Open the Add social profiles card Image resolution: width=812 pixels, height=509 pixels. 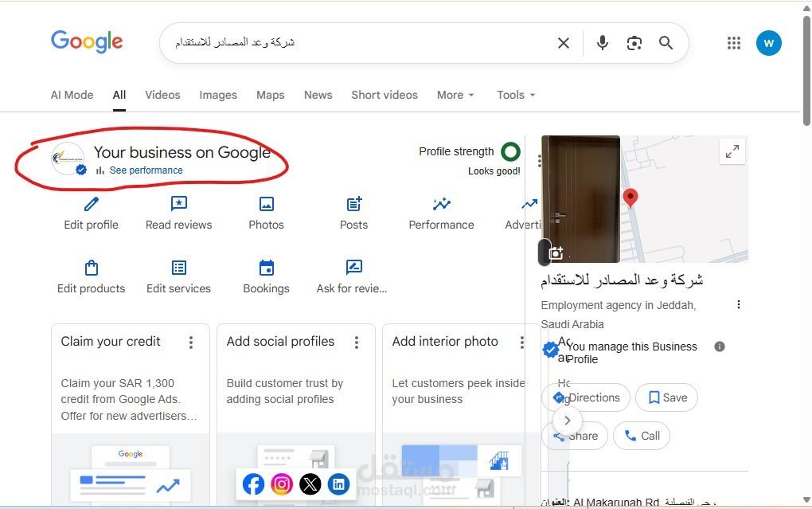(x=295, y=415)
